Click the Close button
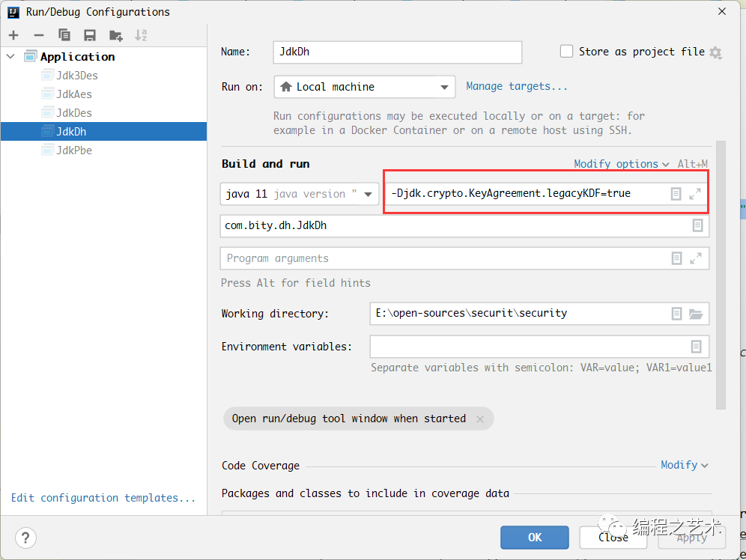This screenshot has width=746, height=560. [613, 538]
